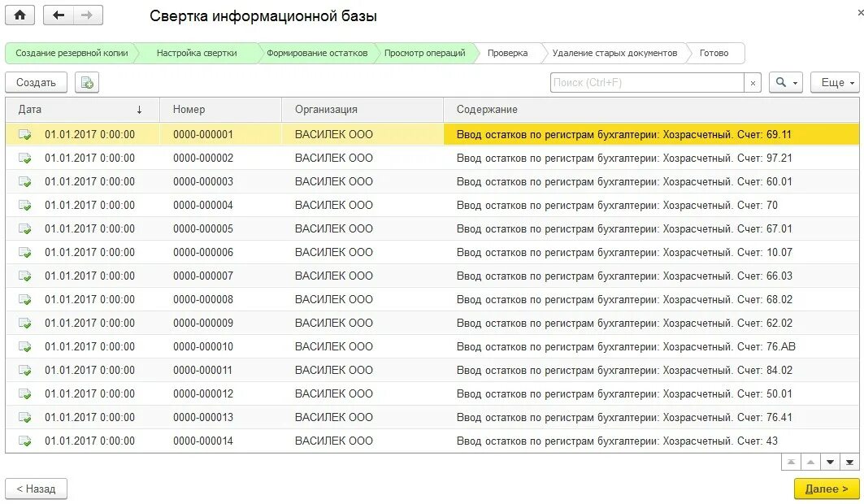
Task: Switch to the Проверка step tab
Action: pos(507,54)
